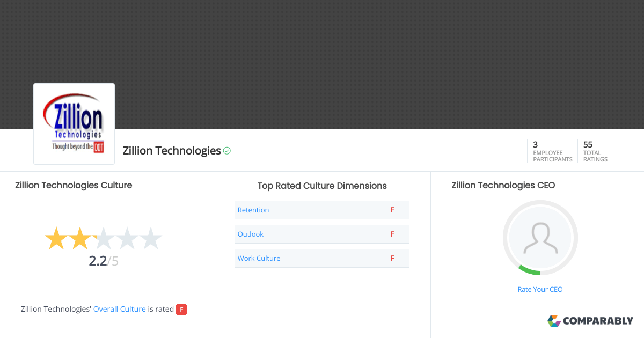
Task: Click the CEO placeholder avatar icon
Action: pos(540,238)
